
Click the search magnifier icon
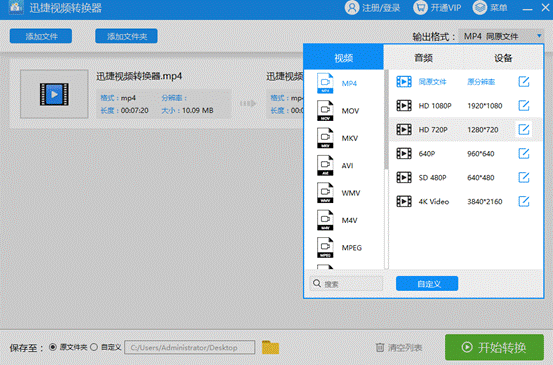point(317,284)
